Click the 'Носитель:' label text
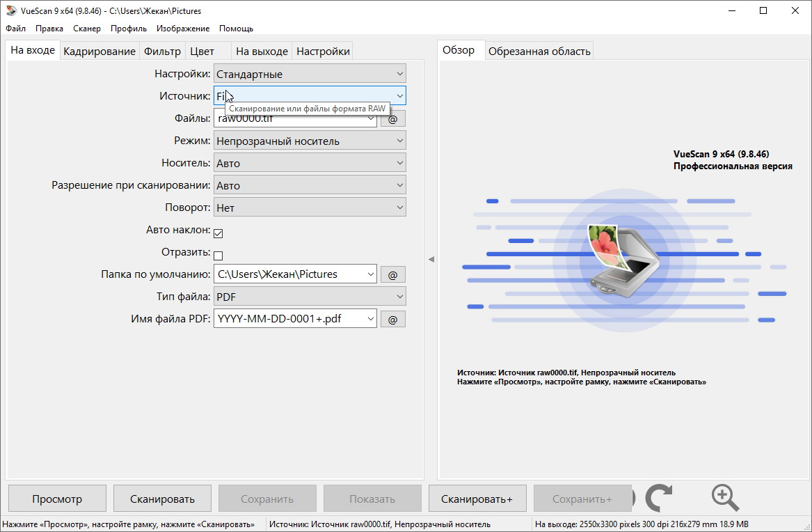This screenshot has height=532, width=812. [x=186, y=163]
